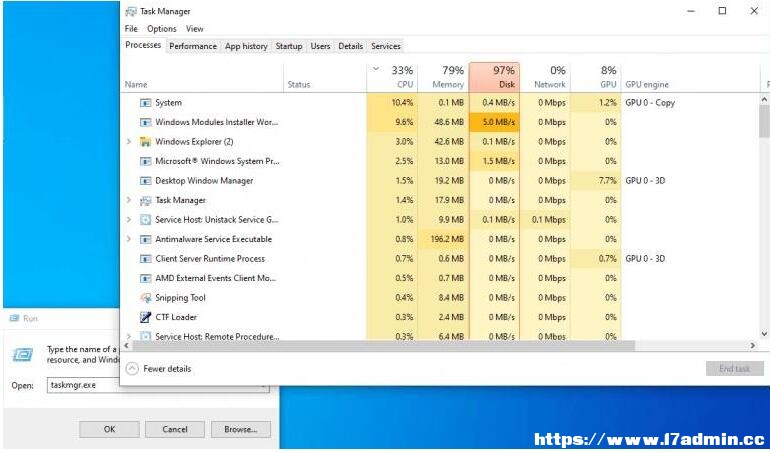Click the Windows Modules Installer Worker icon
Screen dimensions: 770x453
(145, 122)
